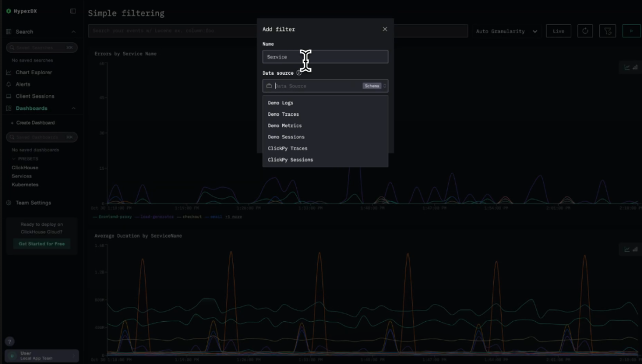
Task: Click the Chart Explorer icon
Action: click(x=8, y=72)
